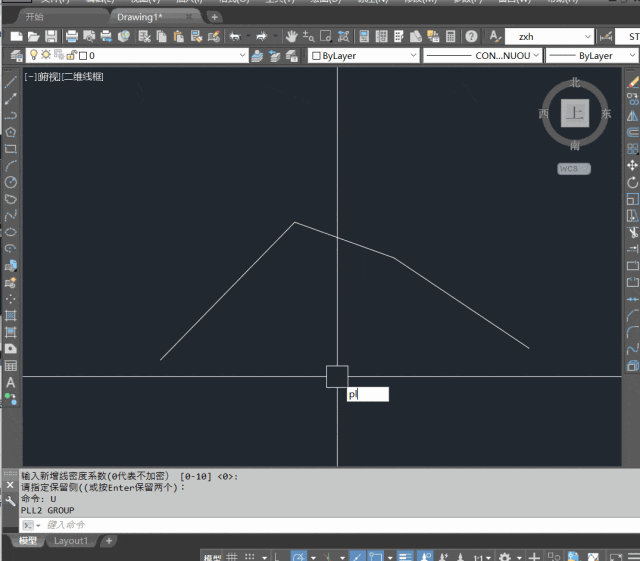Open Help with the question mark icon
This screenshot has width=640, height=561.
471,37
